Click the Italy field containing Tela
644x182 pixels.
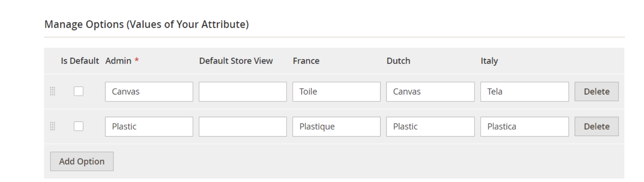[524, 91]
